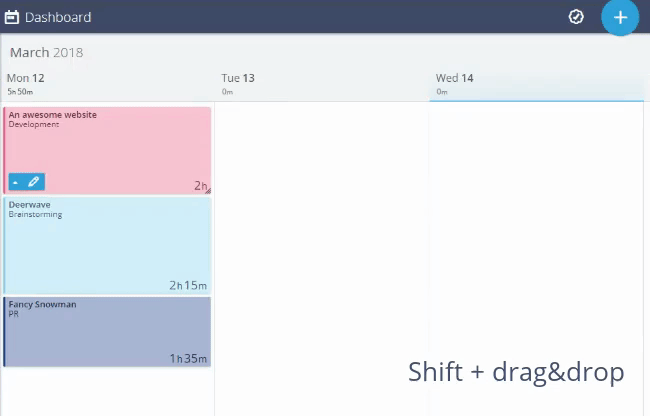Click the blue plus add-entry button
The width and height of the screenshot is (650, 416).
coord(620,17)
